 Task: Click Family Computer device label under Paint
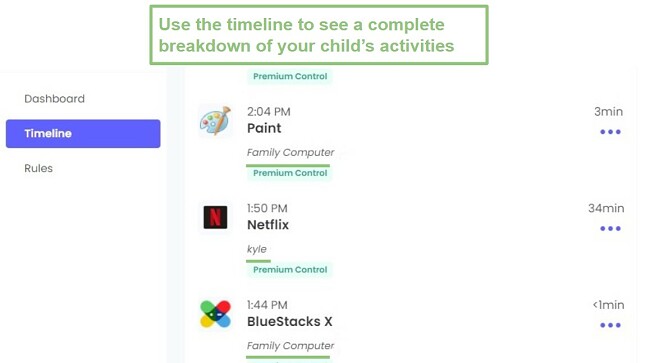tap(290, 152)
